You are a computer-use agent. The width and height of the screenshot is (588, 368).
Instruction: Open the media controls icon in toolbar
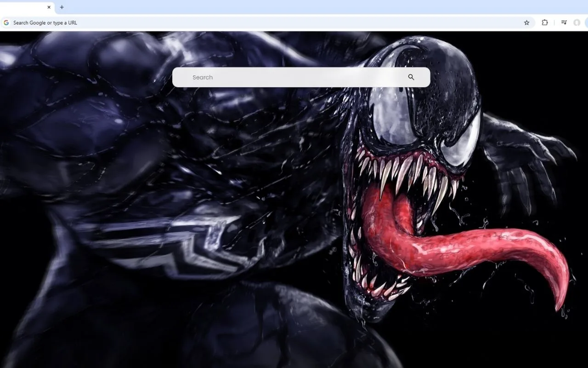[x=564, y=23]
